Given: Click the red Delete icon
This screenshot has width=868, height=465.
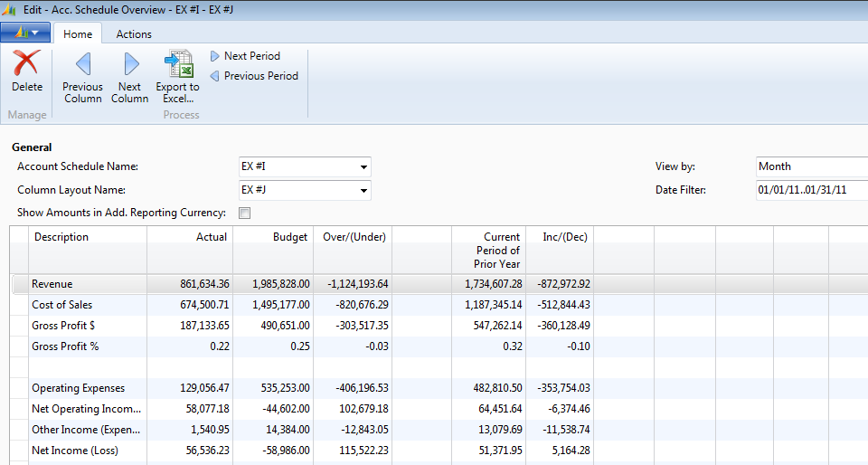Looking at the screenshot, I should coord(26,64).
